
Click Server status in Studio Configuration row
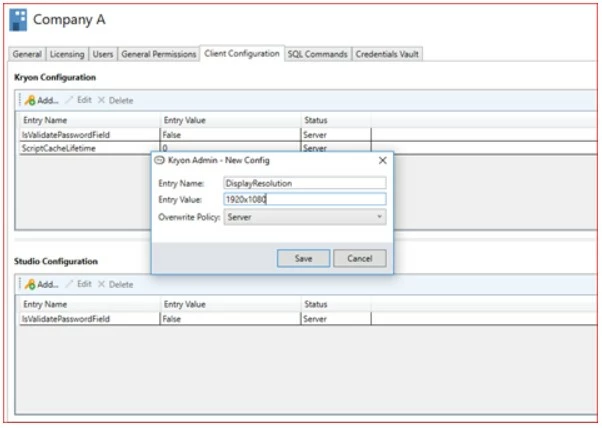point(315,319)
